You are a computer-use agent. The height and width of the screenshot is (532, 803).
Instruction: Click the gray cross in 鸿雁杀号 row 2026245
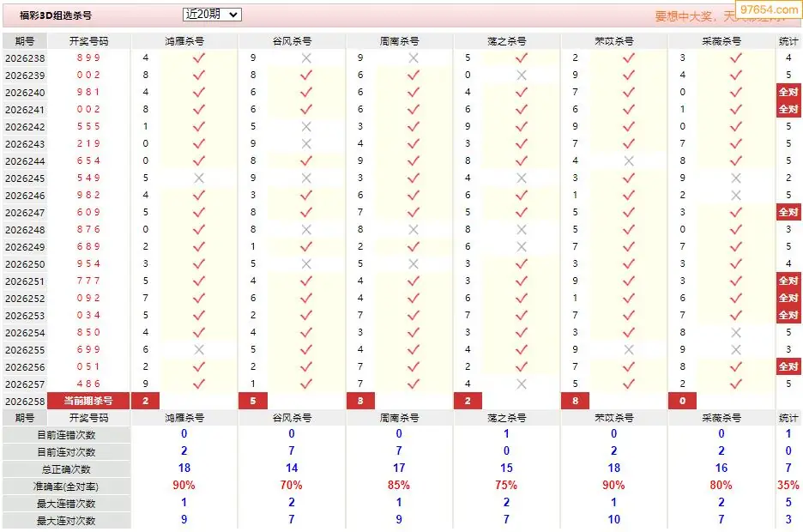(199, 178)
